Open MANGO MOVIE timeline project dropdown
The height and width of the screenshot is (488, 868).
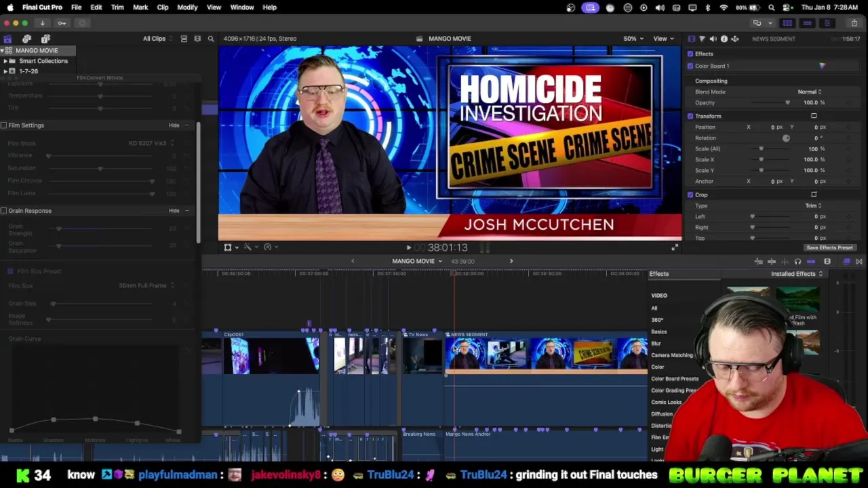(x=417, y=262)
